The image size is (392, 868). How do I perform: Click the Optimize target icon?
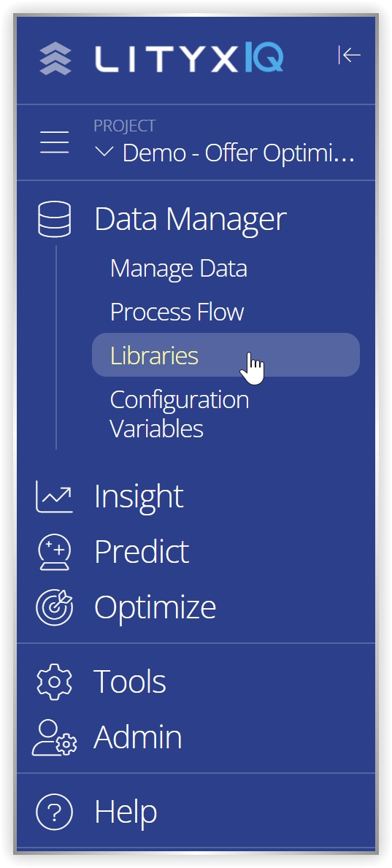[x=54, y=607]
